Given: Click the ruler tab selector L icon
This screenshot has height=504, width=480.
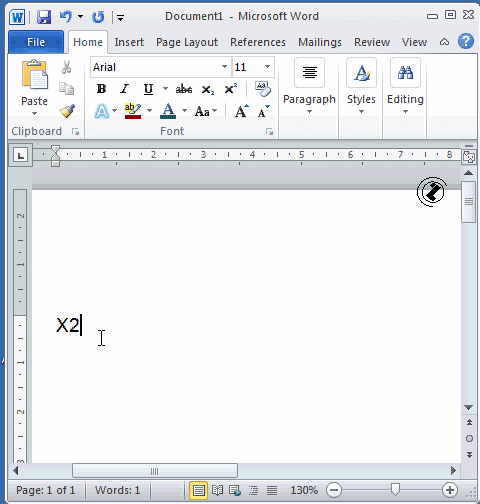Looking at the screenshot, I should click(x=21, y=155).
